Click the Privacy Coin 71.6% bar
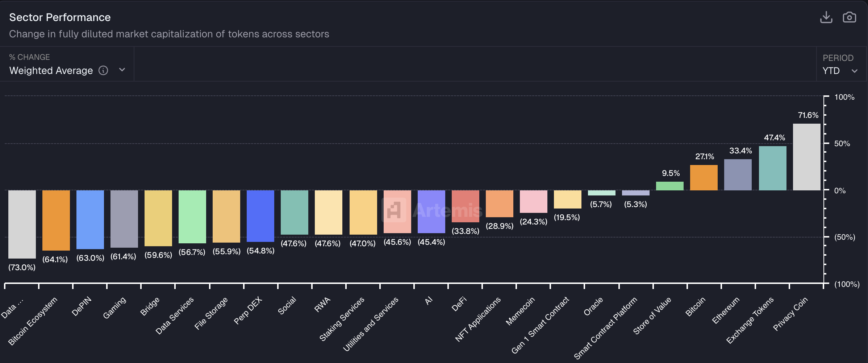The image size is (868, 363). (x=806, y=157)
